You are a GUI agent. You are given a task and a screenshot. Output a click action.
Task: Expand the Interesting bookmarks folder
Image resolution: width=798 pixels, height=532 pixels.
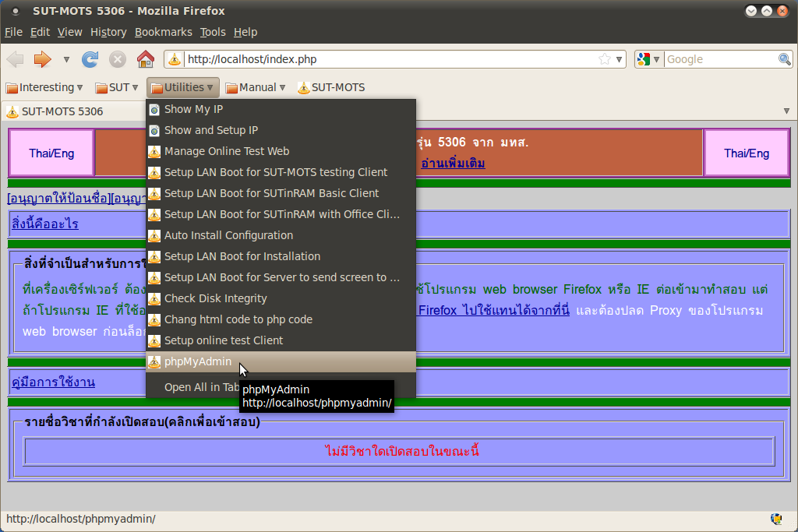pyautogui.click(x=44, y=87)
